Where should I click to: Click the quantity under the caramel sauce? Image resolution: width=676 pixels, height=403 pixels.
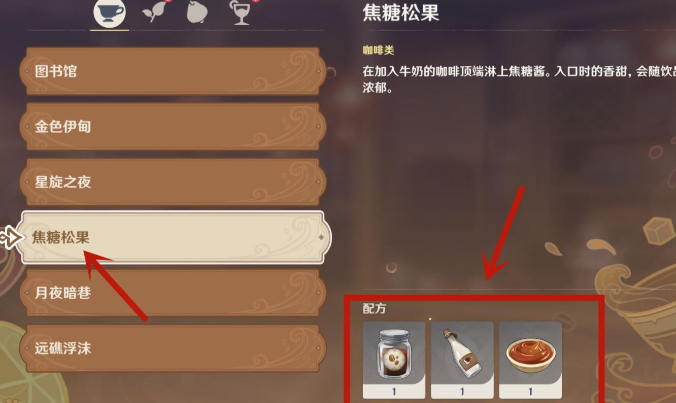tap(530, 392)
